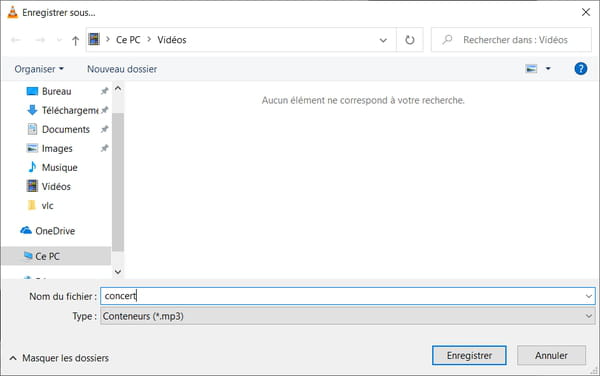
Task: Open the Téléchargements folder in the sidebar
Action: pyautogui.click(x=63, y=110)
